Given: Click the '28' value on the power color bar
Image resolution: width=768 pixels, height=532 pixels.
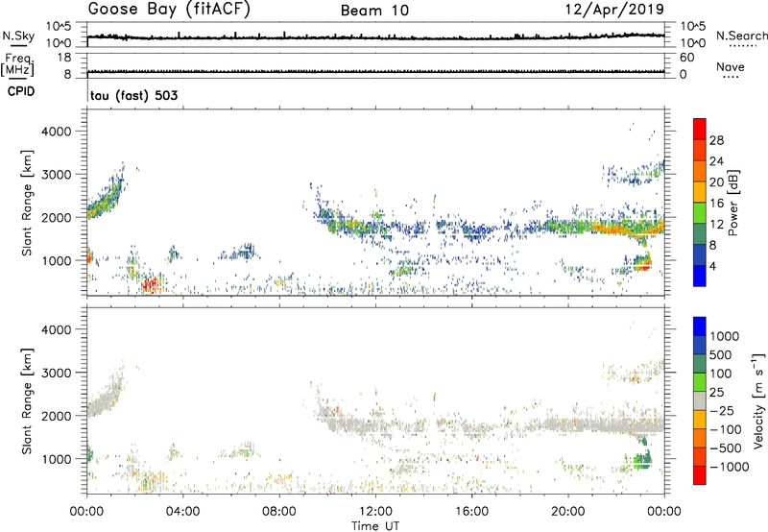Looking at the screenshot, I should tap(716, 140).
